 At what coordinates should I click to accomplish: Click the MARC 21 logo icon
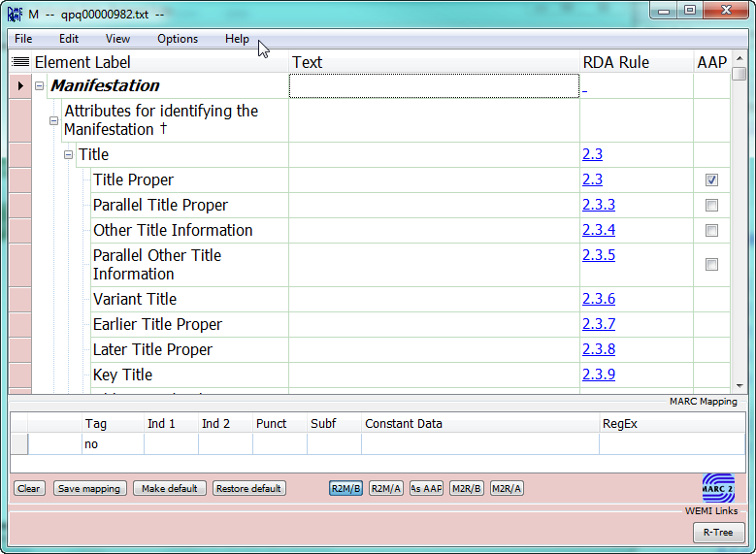tap(718, 488)
